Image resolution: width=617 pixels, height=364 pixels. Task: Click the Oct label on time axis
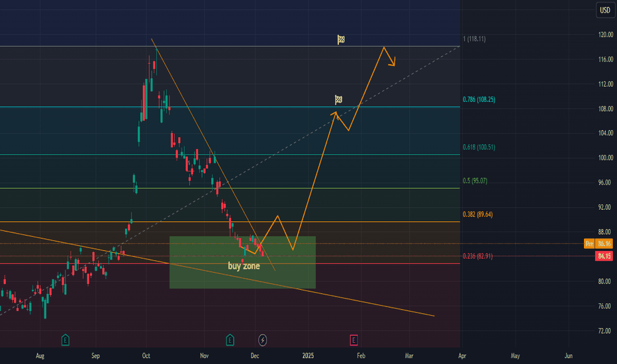coord(146,356)
